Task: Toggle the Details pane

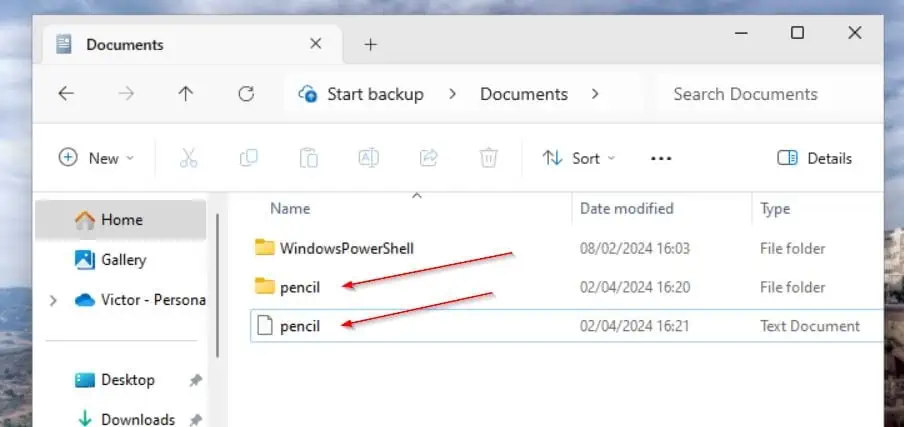Action: (815, 158)
